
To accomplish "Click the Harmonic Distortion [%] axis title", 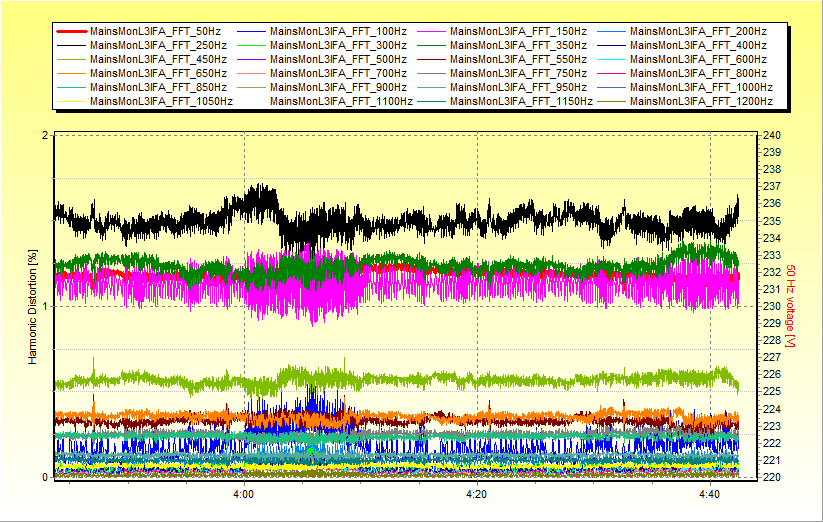I will pos(32,307).
